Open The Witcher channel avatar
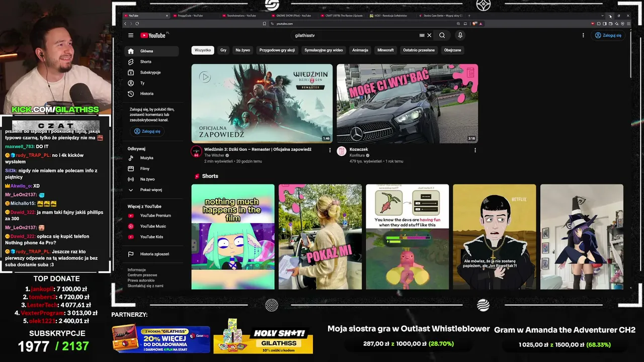This screenshot has width=644, height=362. click(x=196, y=151)
